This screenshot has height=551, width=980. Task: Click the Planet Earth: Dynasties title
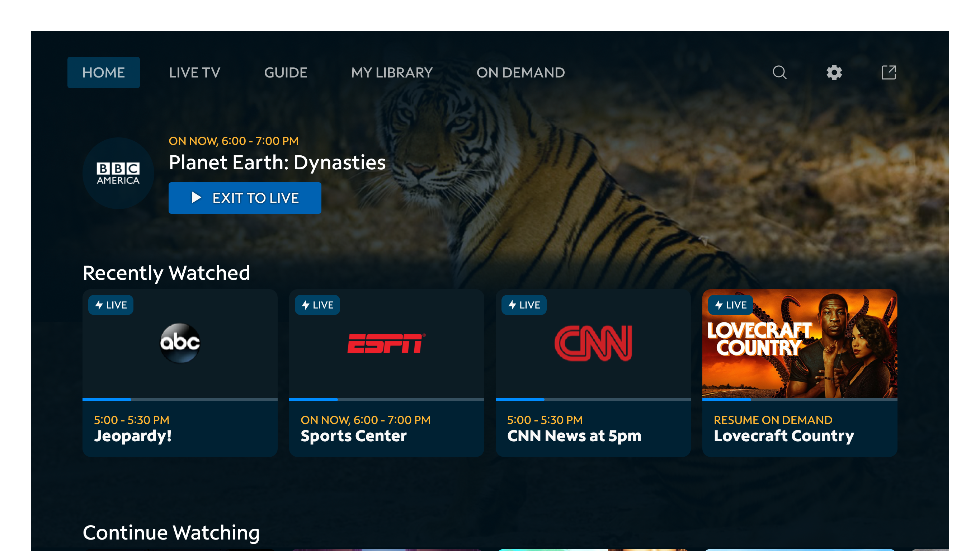click(x=277, y=163)
